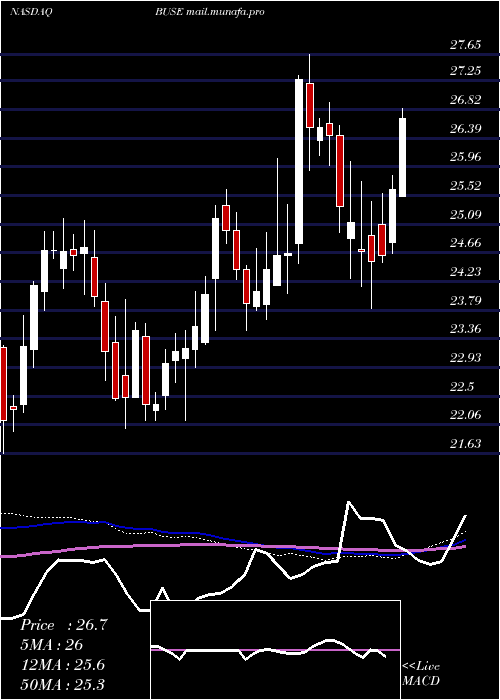Click the NASDAQ exchange label
The height and width of the screenshot is (700, 500).
[x=30, y=12]
